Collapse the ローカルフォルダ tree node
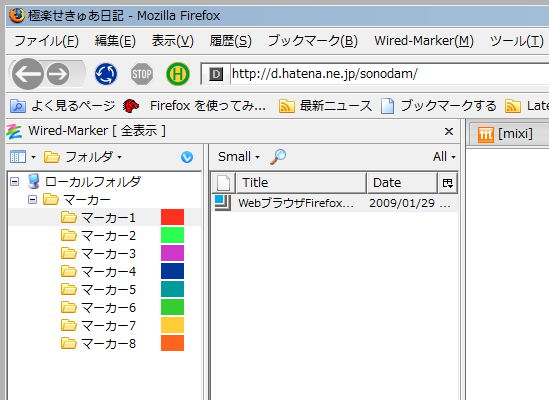This screenshot has height=400, width=549. pyautogui.click(x=15, y=181)
